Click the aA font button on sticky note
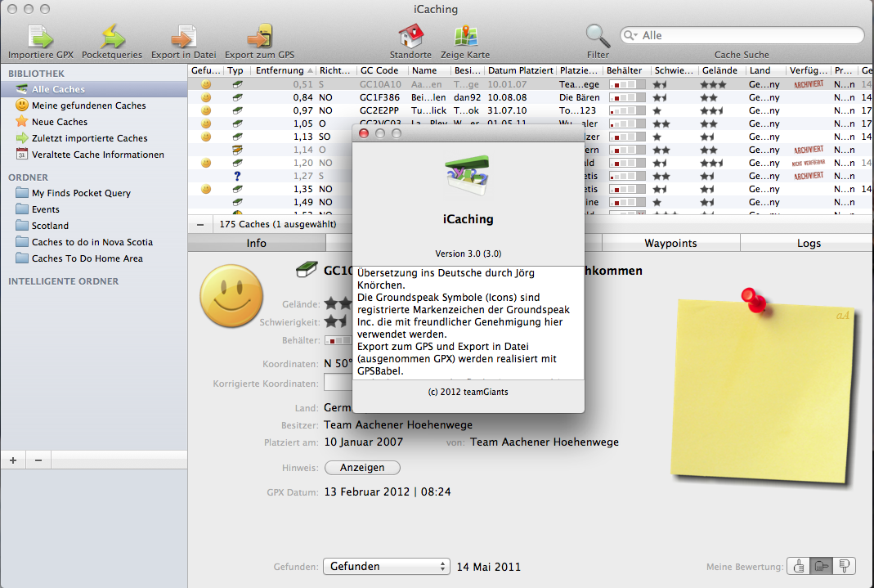Viewport: 874px width, 588px height. 842,316
